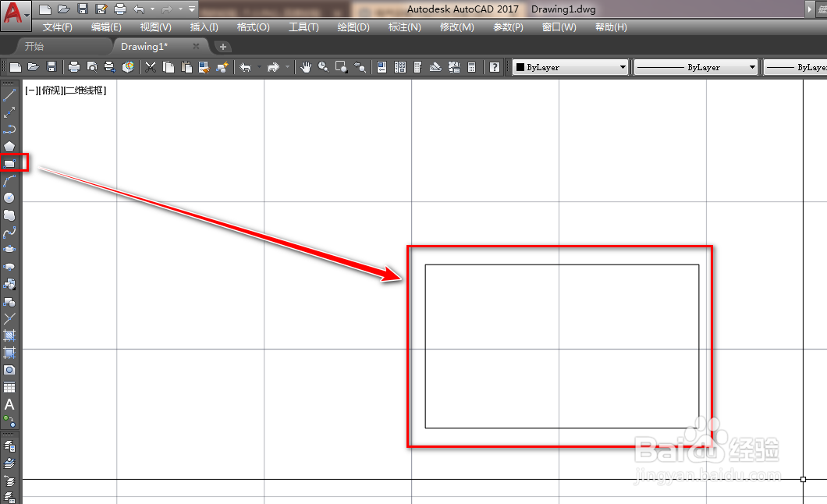Select the Polyline tool
This screenshot has height=504, width=827.
click(9, 130)
